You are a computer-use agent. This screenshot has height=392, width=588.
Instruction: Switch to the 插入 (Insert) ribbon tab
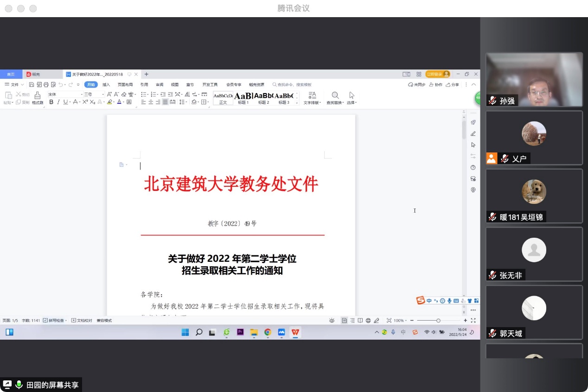[x=106, y=85]
